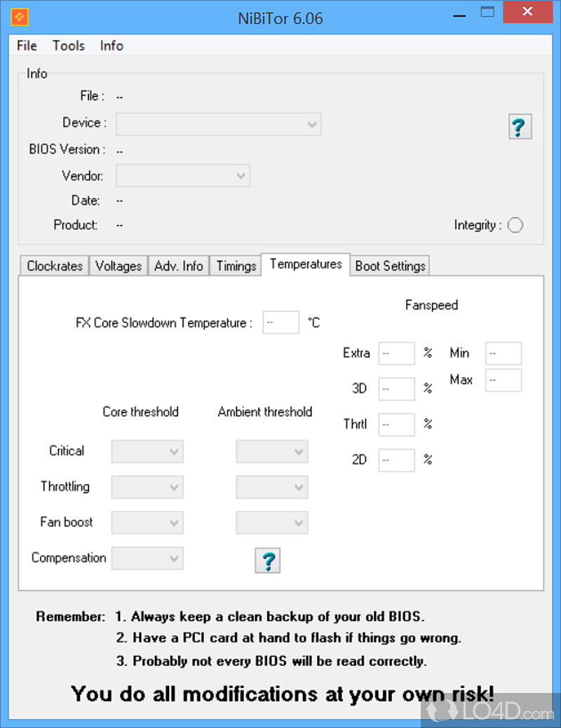
Task: Expand Fan boost core threshold dropdown
Action: [147, 523]
